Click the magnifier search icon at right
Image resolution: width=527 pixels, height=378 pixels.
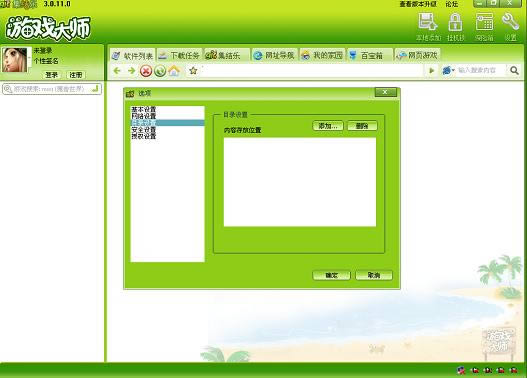(514, 70)
